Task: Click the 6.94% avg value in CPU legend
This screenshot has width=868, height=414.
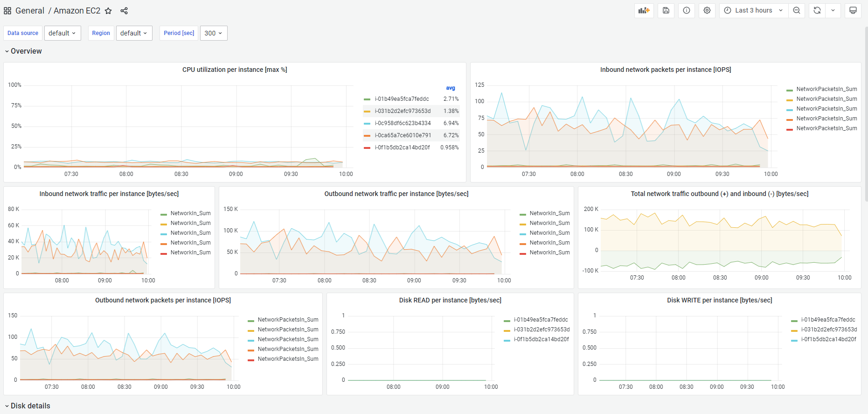Action: [451, 123]
